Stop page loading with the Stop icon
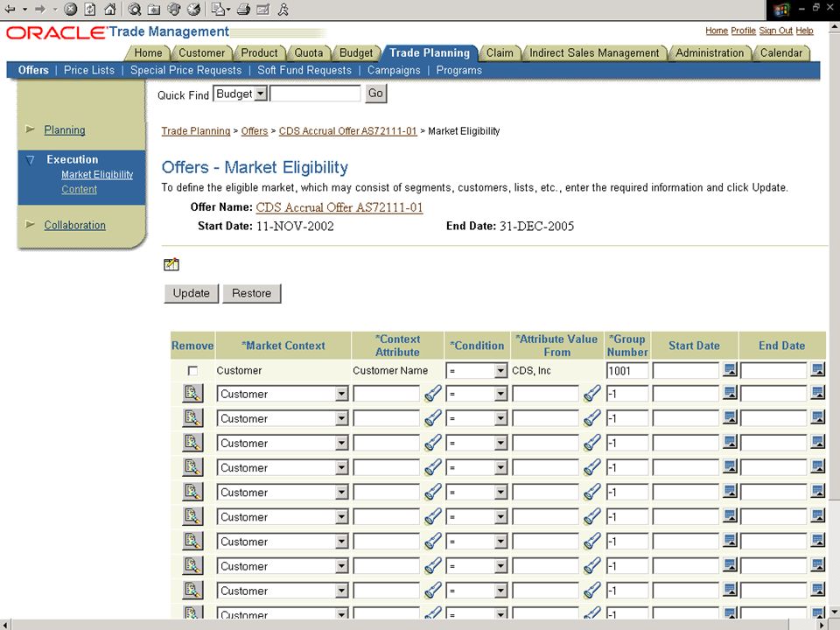The image size is (840, 630). (x=70, y=9)
